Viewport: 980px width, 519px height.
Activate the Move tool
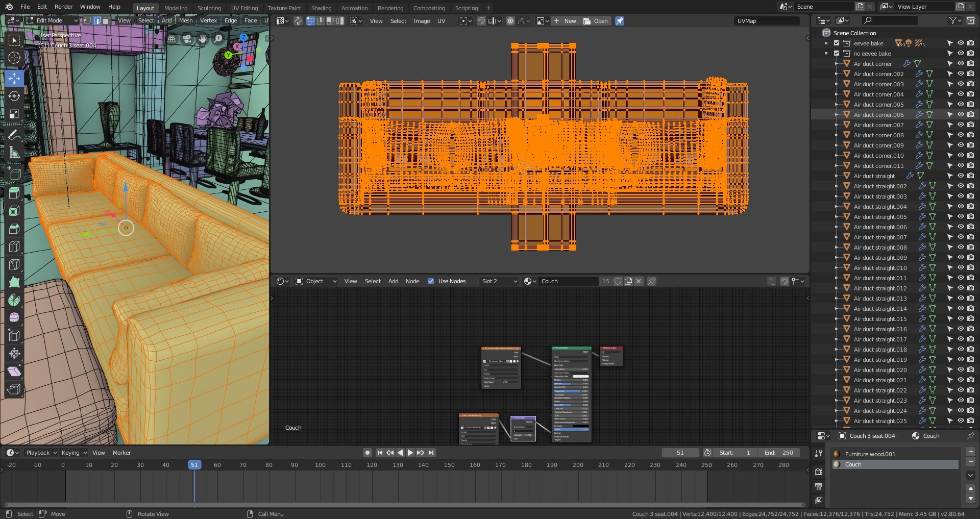tap(14, 78)
